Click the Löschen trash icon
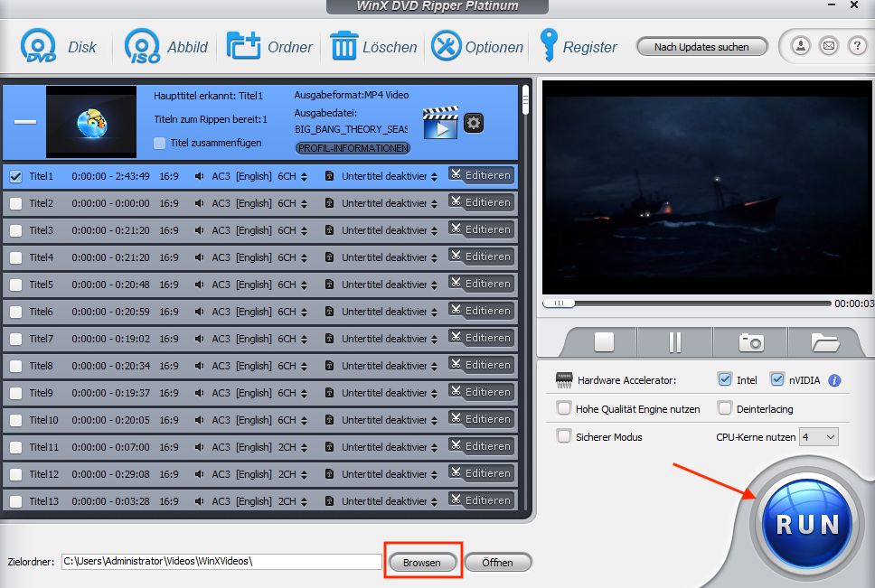 click(343, 46)
